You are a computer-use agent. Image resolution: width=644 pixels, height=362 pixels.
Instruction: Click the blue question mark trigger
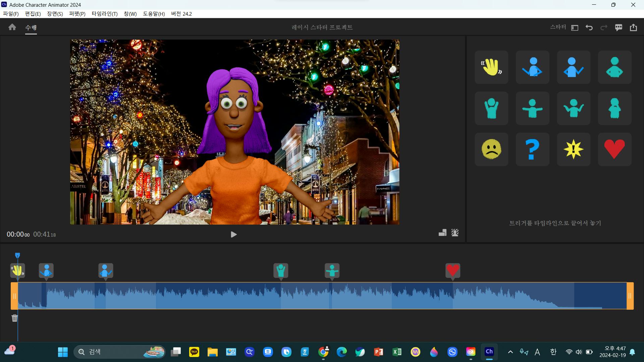point(532,149)
